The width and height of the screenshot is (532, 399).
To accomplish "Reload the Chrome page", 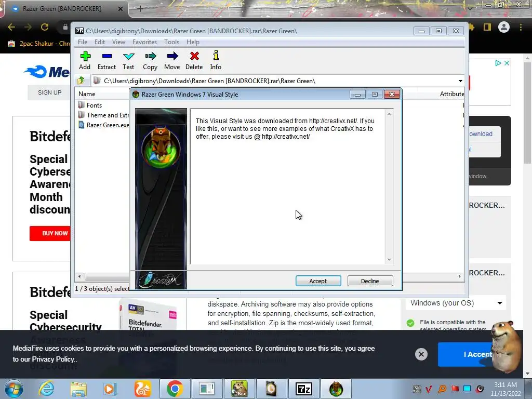I will 45,27.
